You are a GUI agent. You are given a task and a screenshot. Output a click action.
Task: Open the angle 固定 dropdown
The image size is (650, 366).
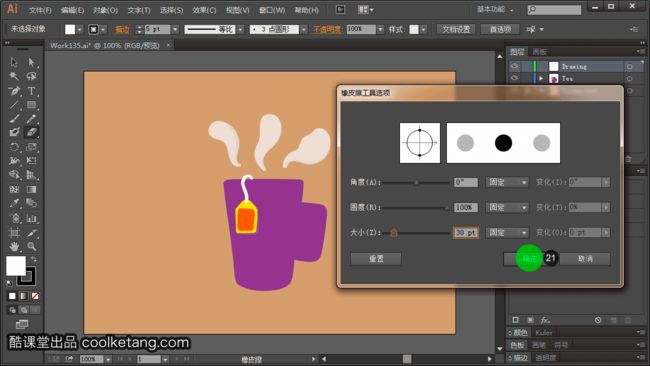[507, 182]
